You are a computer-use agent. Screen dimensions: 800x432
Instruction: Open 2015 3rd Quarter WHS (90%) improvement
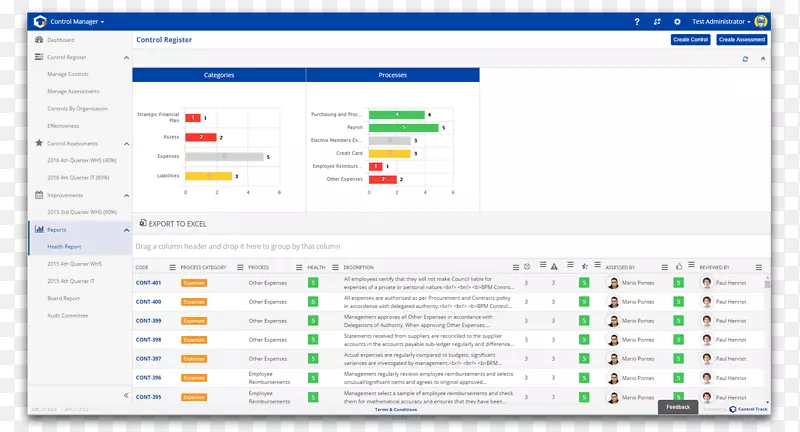click(82, 212)
